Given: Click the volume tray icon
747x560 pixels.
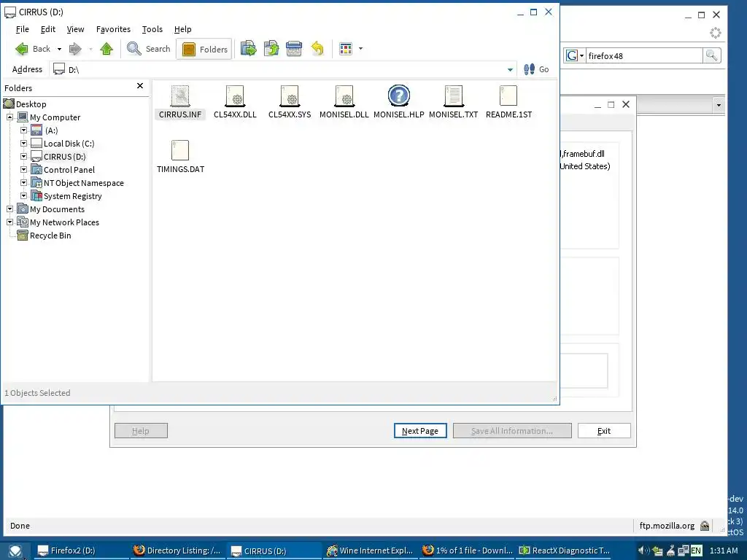Looking at the screenshot, I should click(643, 551).
